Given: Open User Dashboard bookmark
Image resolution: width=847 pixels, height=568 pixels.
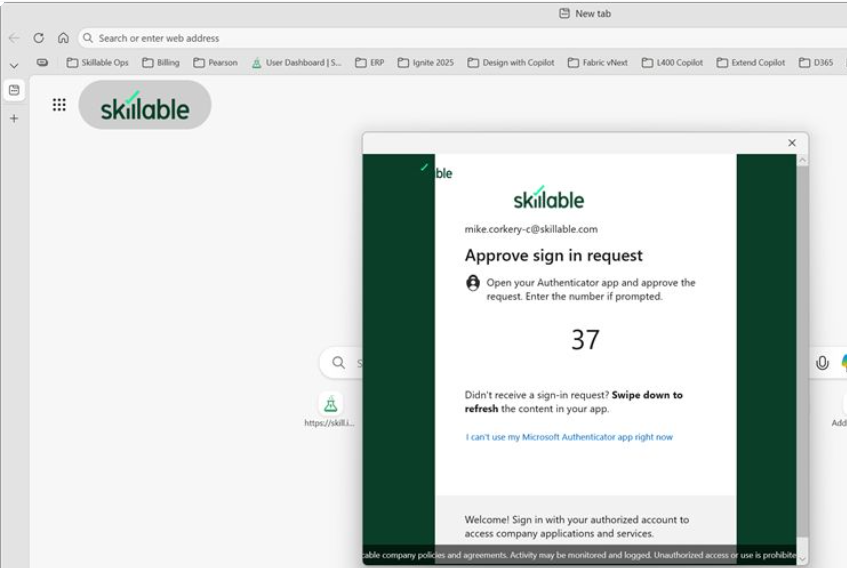Looking at the screenshot, I should (x=297, y=63).
